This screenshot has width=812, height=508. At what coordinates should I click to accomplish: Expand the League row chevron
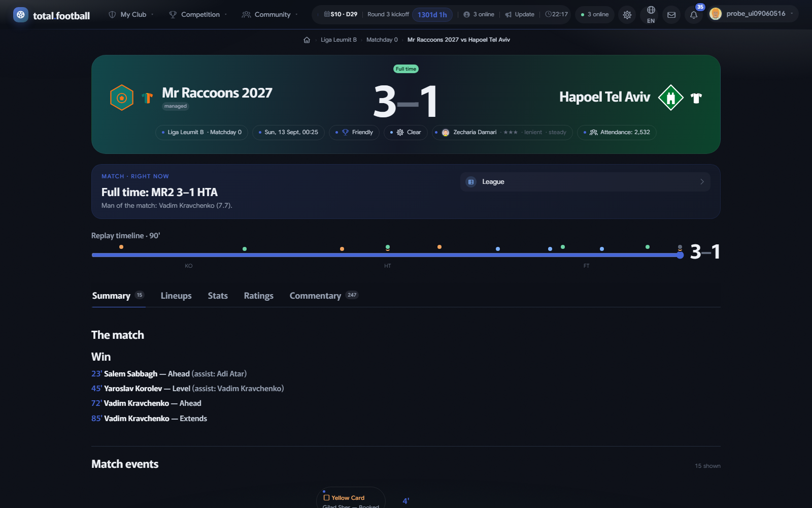pyautogui.click(x=702, y=182)
